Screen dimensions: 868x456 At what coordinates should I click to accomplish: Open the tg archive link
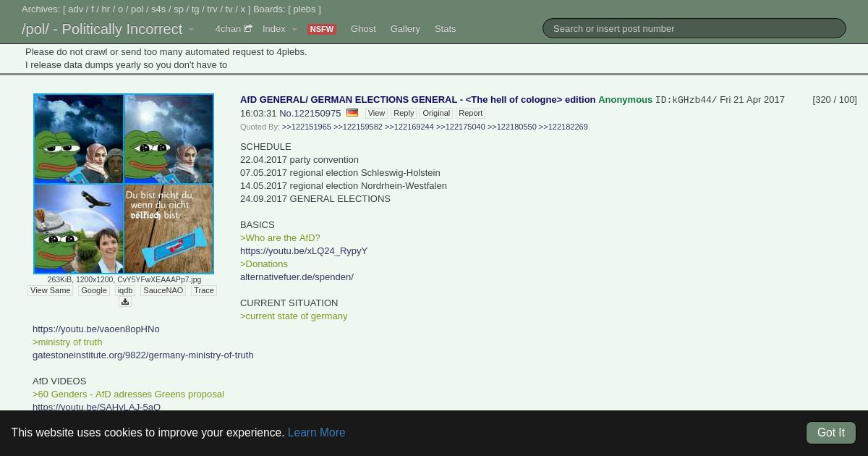coord(195,9)
